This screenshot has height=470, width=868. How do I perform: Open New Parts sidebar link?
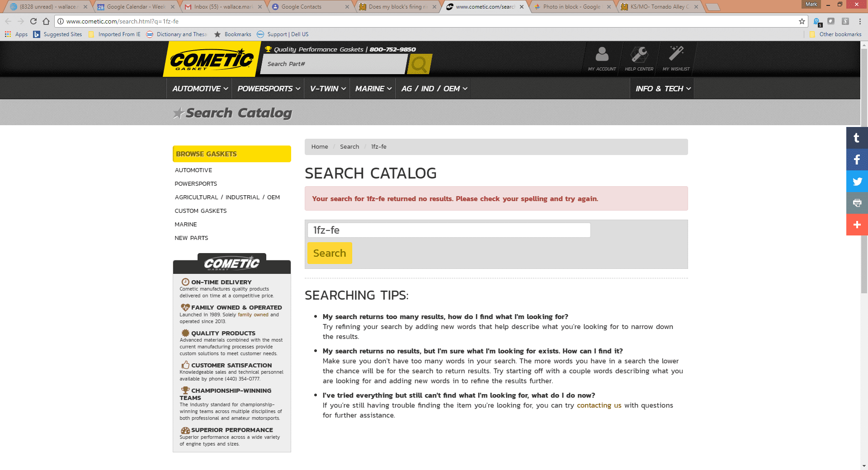click(x=191, y=238)
